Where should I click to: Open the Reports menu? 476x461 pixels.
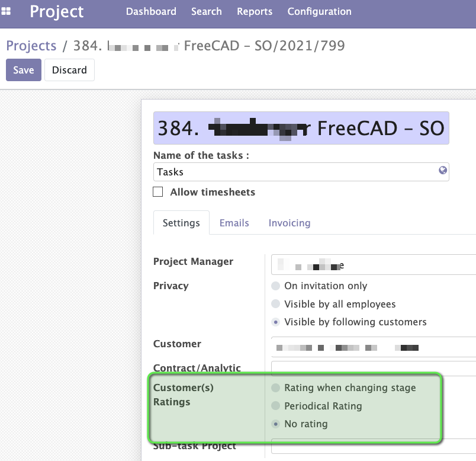tap(255, 11)
